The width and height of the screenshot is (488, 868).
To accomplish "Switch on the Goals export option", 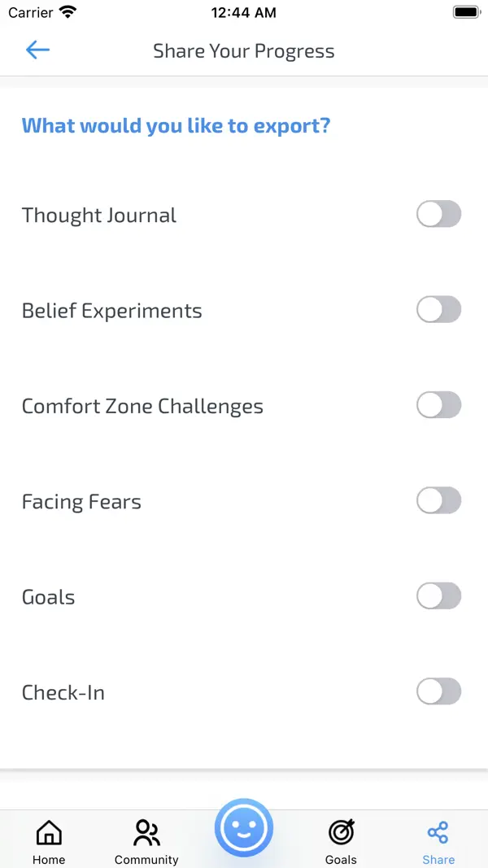I will tap(438, 595).
